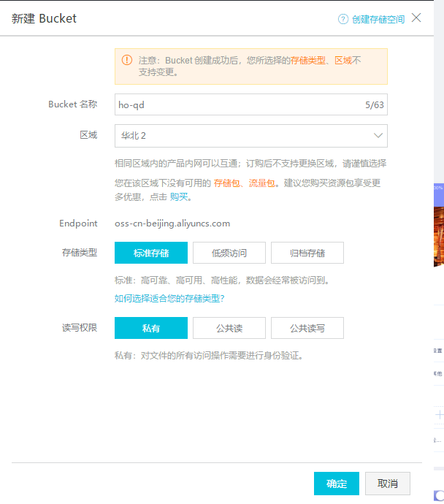Focus the Bucket 名称 input field
444x504 pixels.
251,104
